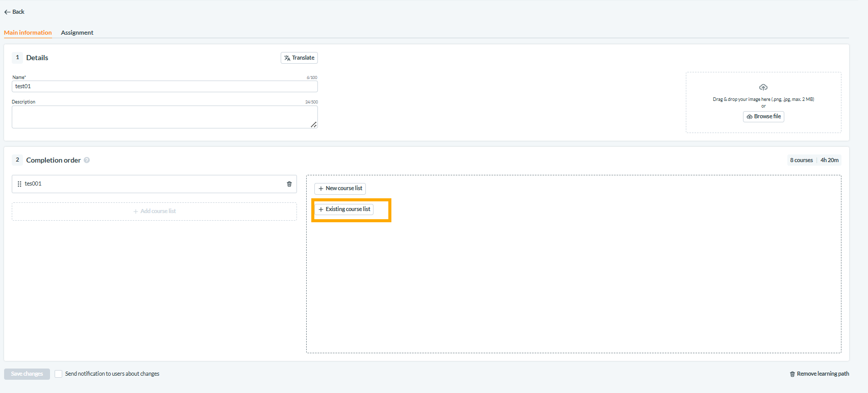Click the Existing course list button
Image resolution: width=868 pixels, height=393 pixels.
point(344,209)
